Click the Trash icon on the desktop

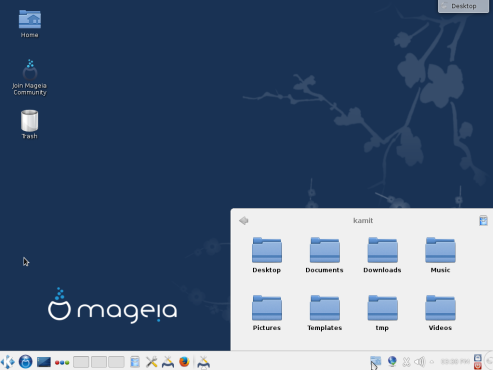pyautogui.click(x=29, y=124)
